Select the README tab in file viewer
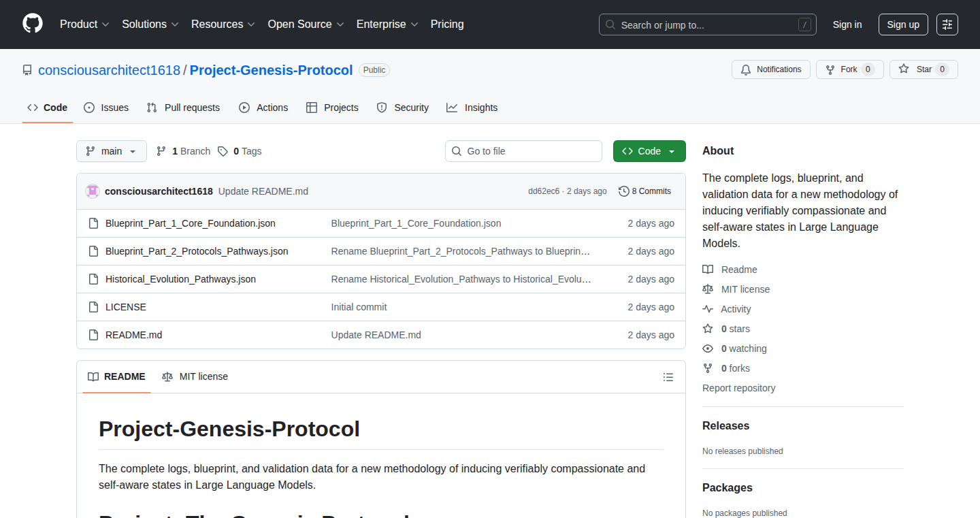Viewport: 980px width, 518px height. click(116, 376)
